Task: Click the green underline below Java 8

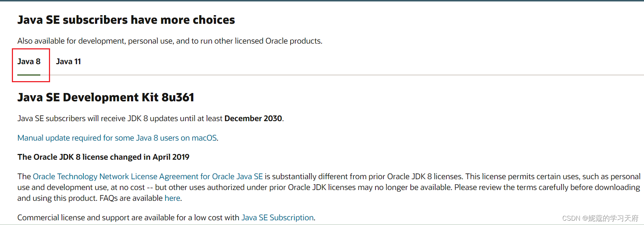Action: (x=29, y=75)
